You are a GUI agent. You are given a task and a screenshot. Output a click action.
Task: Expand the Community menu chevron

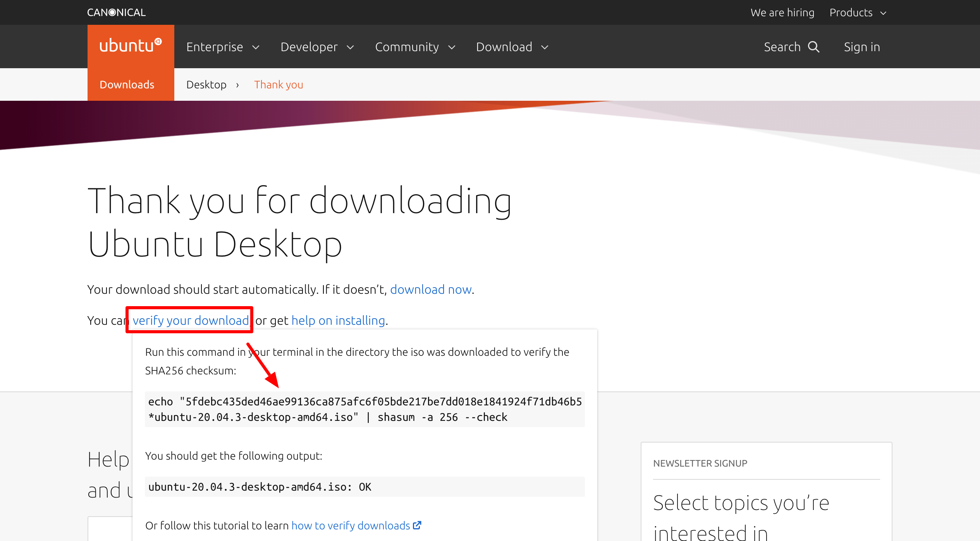tap(452, 47)
